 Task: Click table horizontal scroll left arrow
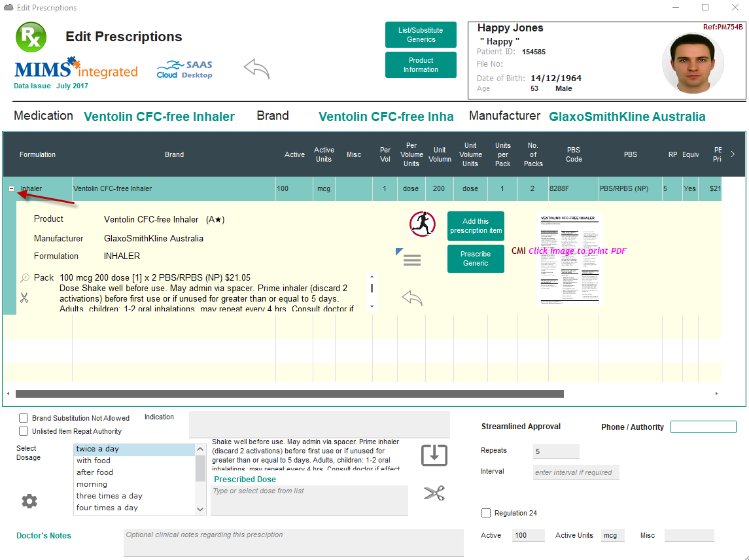(8, 394)
